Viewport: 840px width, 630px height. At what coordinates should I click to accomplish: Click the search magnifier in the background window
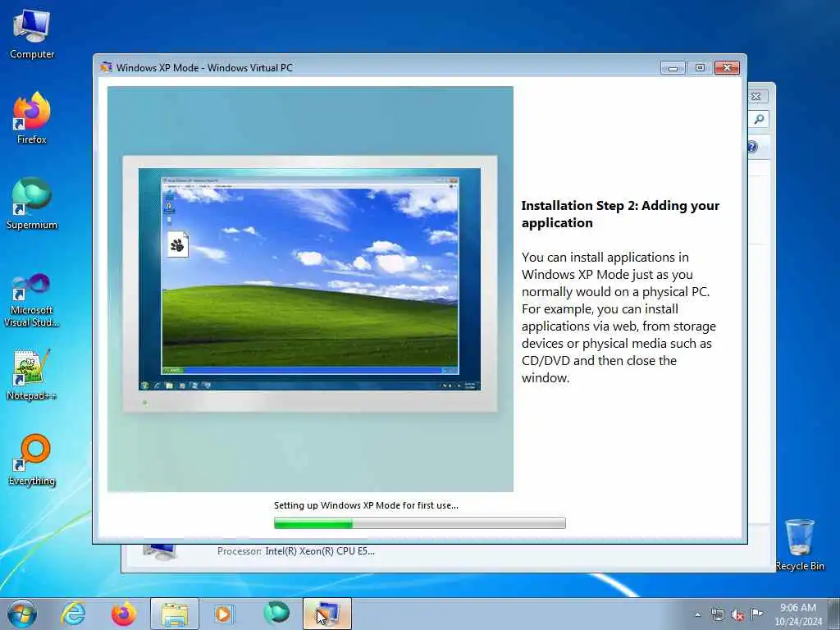pyautogui.click(x=759, y=120)
